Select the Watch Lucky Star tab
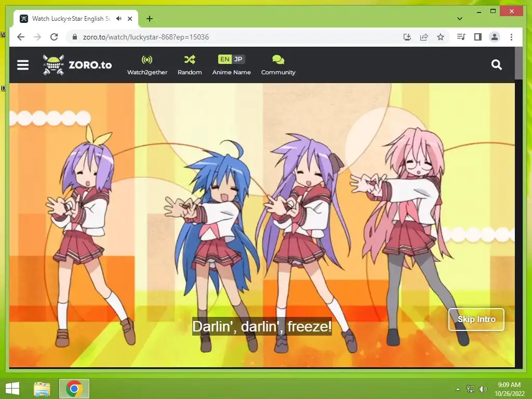532x399 pixels. [76, 19]
